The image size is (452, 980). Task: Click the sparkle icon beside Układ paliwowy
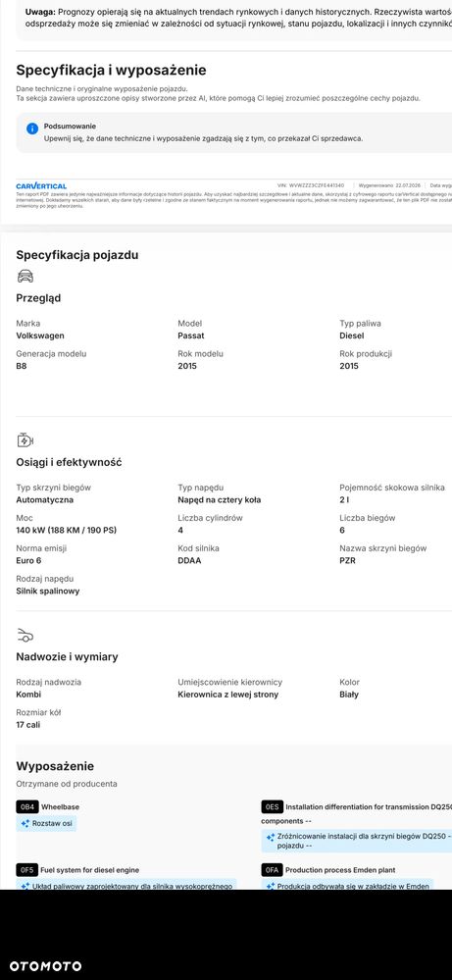click(x=25, y=886)
